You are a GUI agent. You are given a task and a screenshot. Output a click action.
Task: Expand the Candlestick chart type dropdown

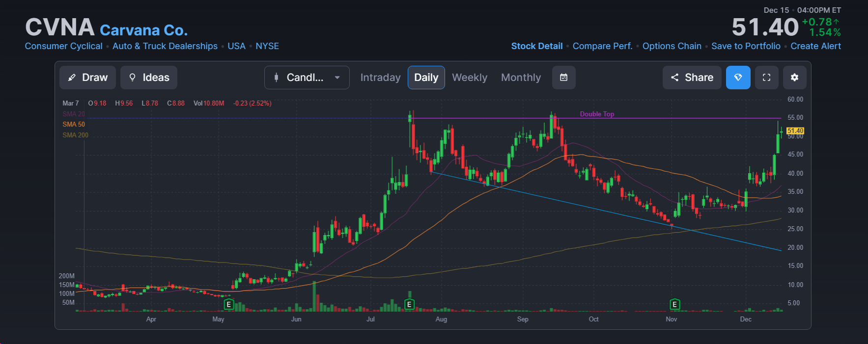coord(307,78)
